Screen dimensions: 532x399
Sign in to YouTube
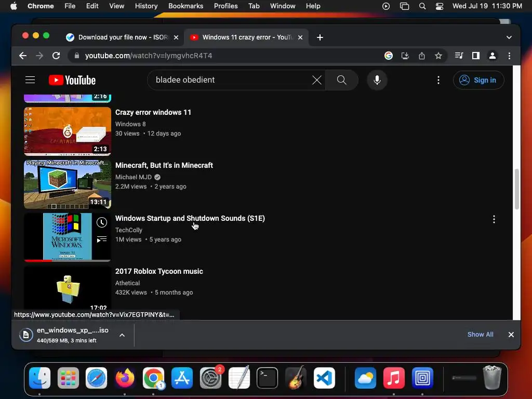pos(478,80)
